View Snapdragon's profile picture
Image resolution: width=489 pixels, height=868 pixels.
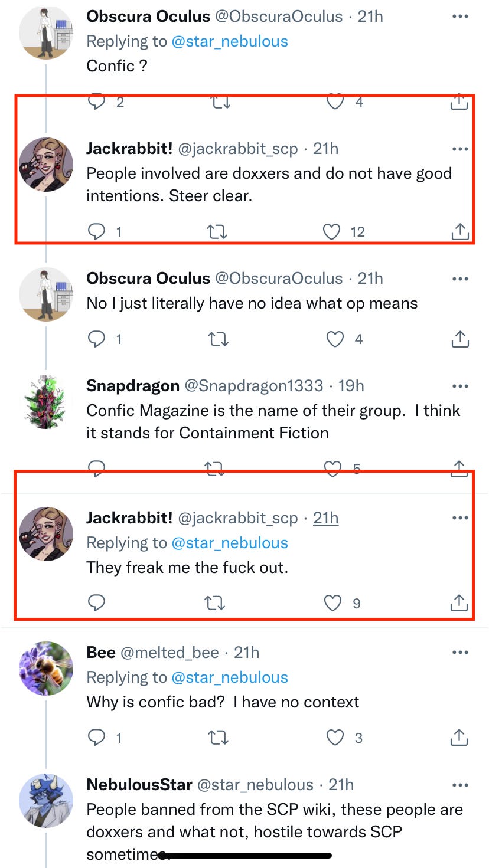pyautogui.click(x=46, y=401)
